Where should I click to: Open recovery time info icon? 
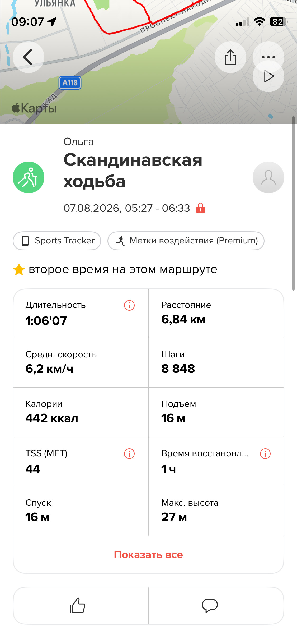click(265, 454)
